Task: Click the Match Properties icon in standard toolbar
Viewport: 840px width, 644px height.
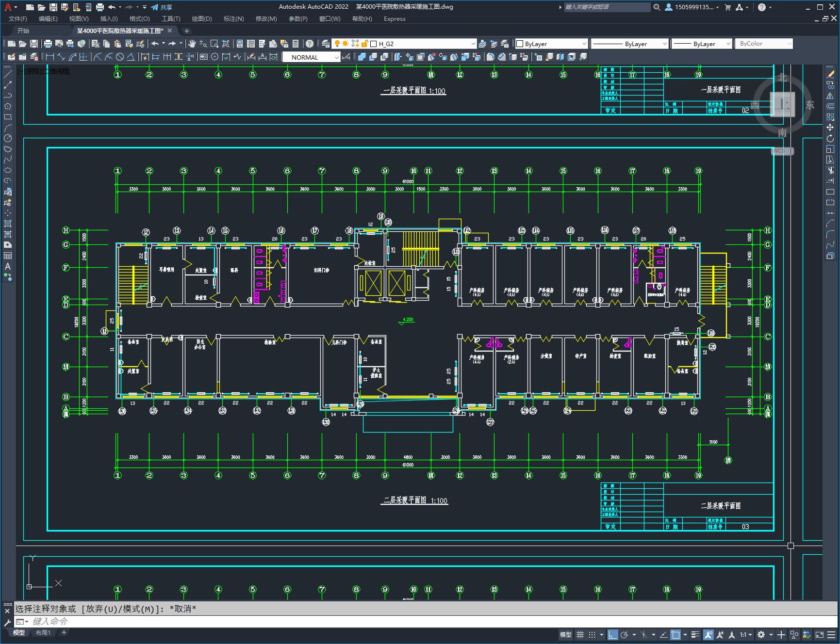Action: (x=129, y=44)
